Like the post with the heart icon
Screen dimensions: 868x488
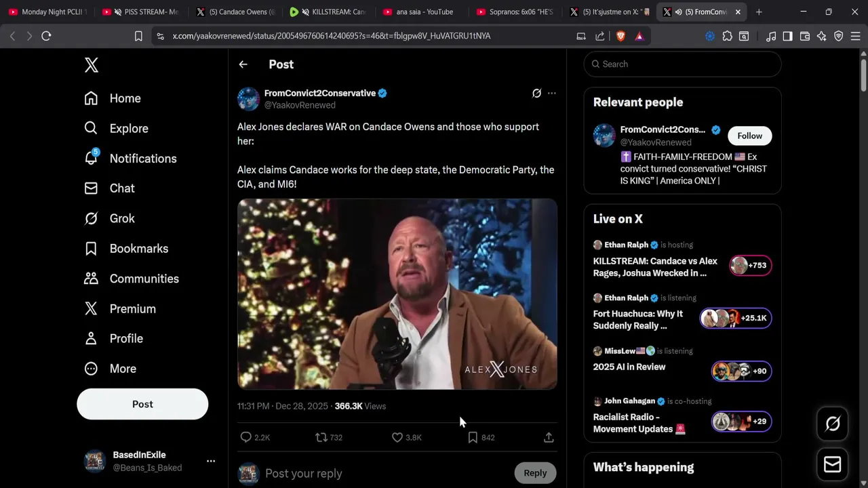(x=397, y=437)
